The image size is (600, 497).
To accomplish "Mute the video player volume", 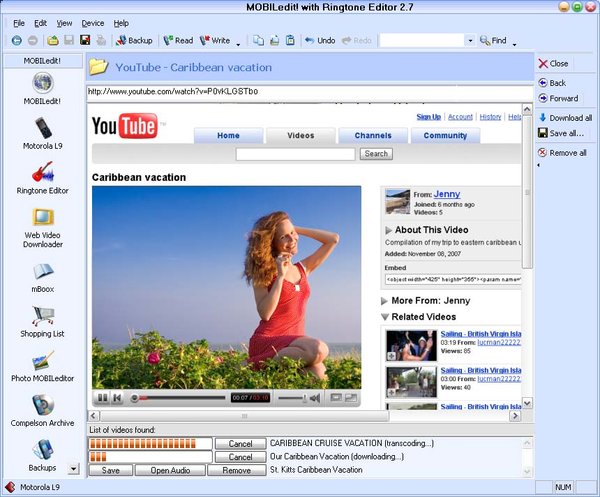I will tap(314, 398).
